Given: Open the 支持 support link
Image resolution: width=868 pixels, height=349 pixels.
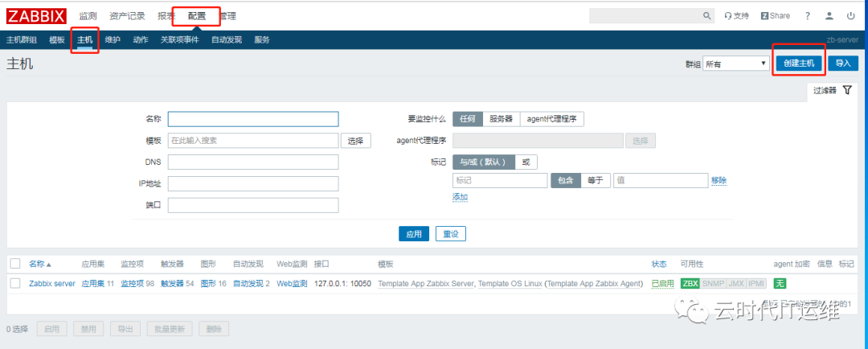Looking at the screenshot, I should [x=736, y=16].
